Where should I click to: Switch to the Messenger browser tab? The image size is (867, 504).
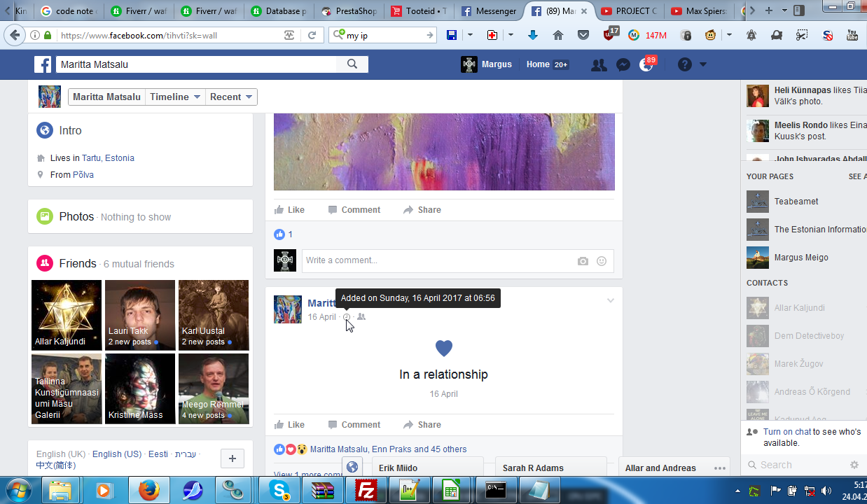(490, 11)
